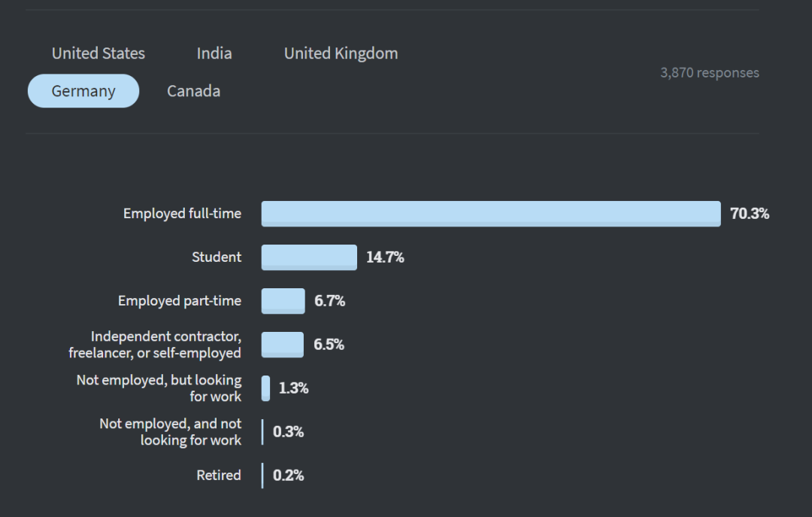Viewport: 812px width, 517px height.
Task: Click the selected Germany tab
Action: (x=83, y=91)
